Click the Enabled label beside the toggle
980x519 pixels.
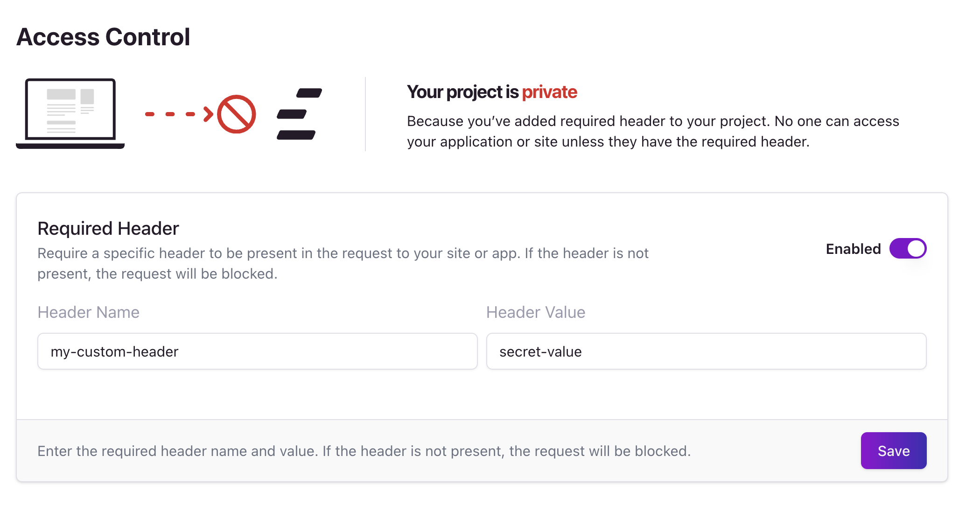coord(853,249)
